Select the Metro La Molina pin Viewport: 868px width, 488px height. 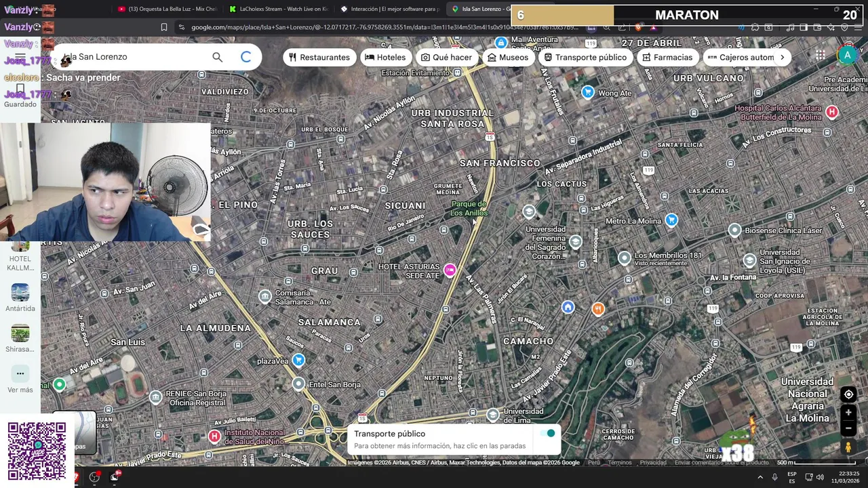(671, 220)
